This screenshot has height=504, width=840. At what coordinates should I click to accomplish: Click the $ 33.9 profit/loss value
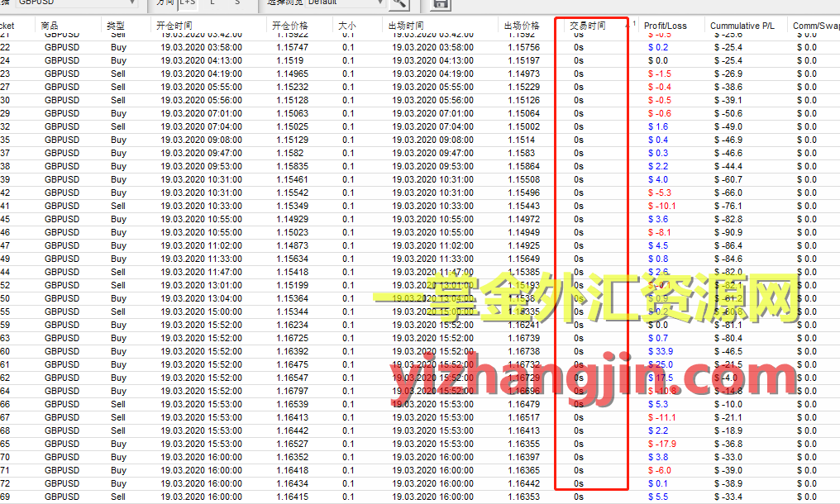661,351
